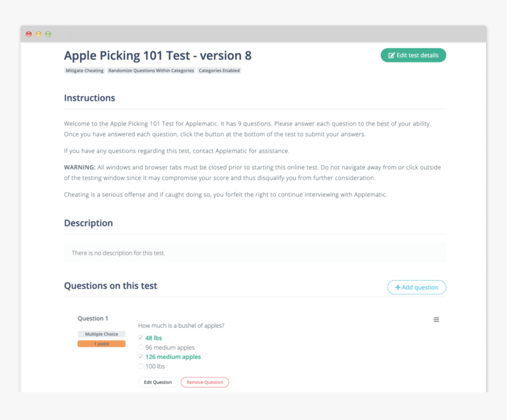Image resolution: width=507 pixels, height=420 pixels.
Task: Click the Categories Enabled tag
Action: coord(219,71)
